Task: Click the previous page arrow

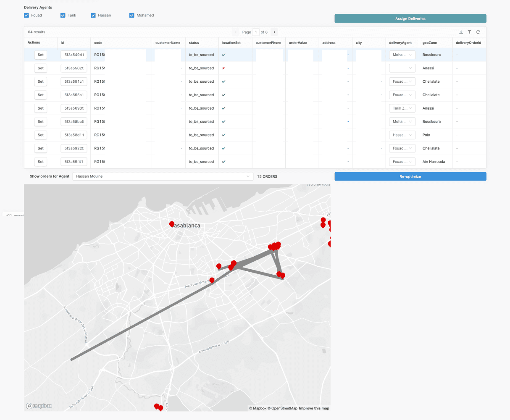Action: (x=236, y=32)
